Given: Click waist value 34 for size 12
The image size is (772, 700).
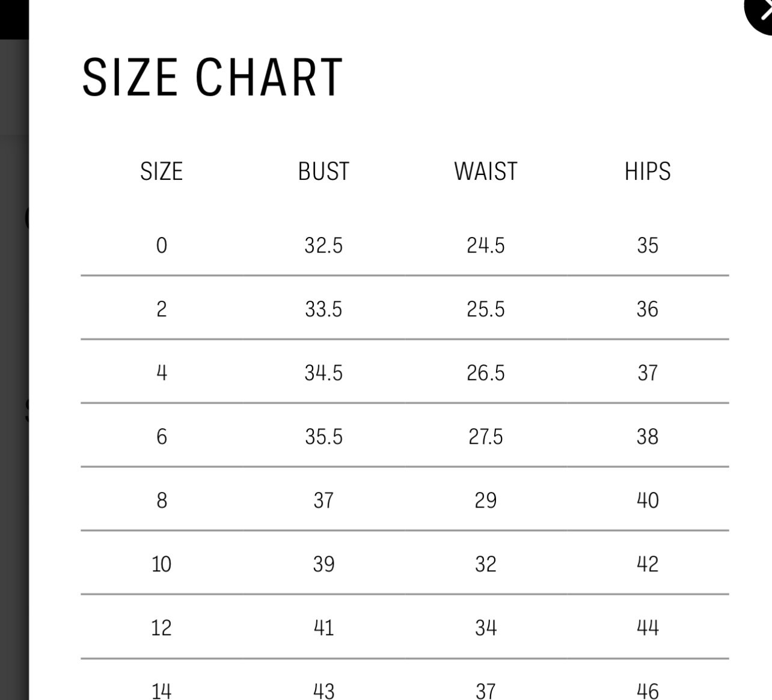Looking at the screenshot, I should tap(485, 628).
